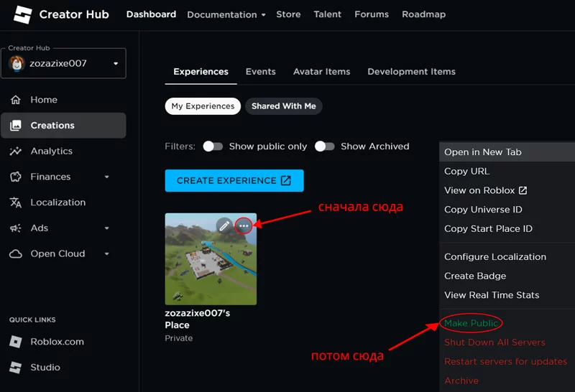Viewport: 575px width, 392px height.
Task: Open the three-dots menu on the experience
Action: coord(244,225)
